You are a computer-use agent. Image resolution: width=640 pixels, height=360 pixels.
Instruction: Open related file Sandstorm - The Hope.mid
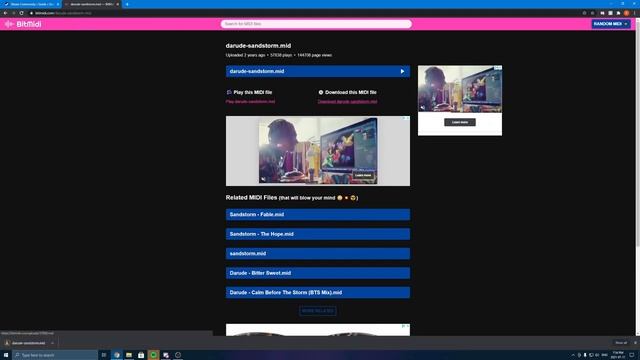coord(318,234)
